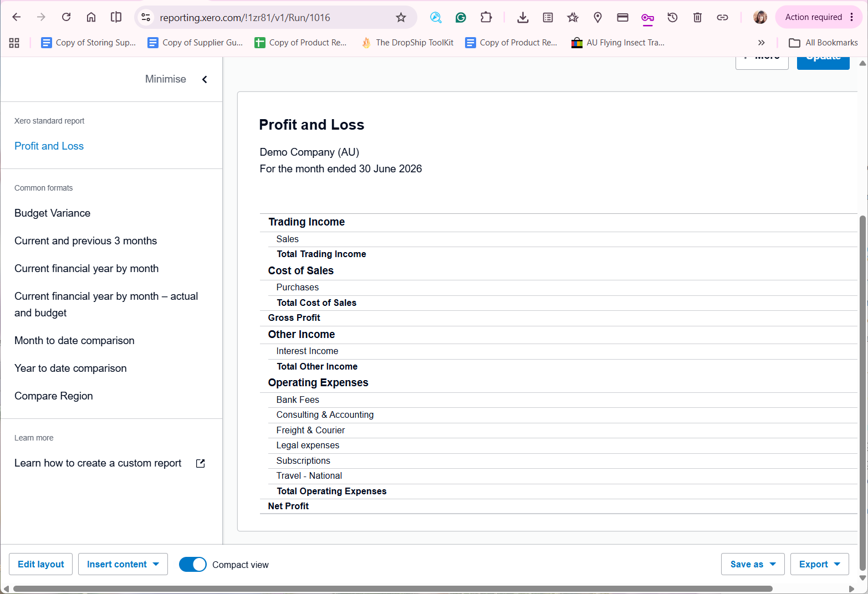This screenshot has width=868, height=594.
Task: Click the horizontal scrollbar at bottom
Action: pyautogui.click(x=392, y=588)
